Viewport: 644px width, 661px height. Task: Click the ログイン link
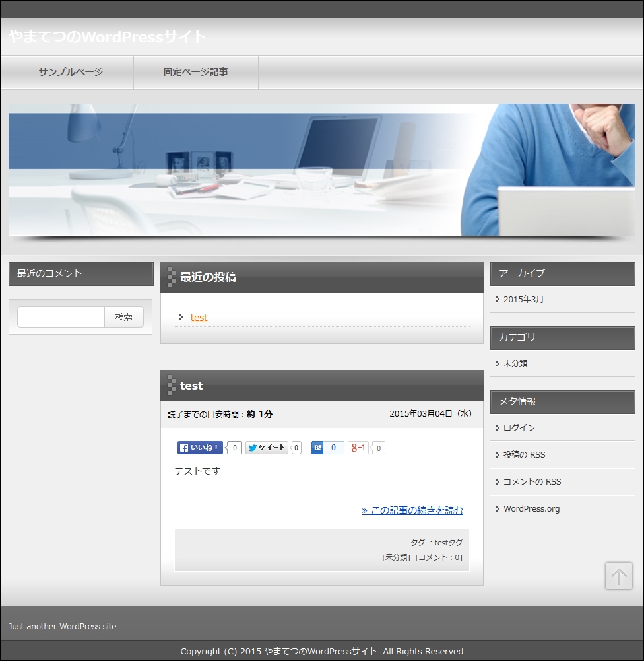point(519,427)
